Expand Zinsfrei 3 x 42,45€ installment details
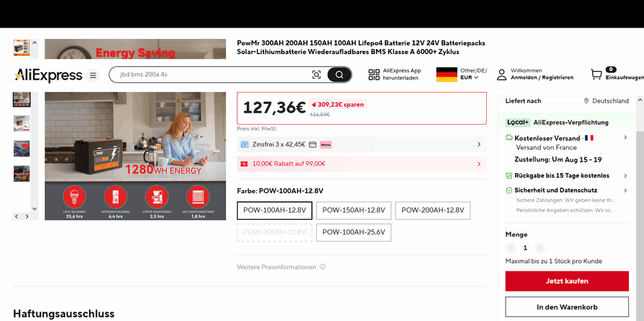Screen dimensions: 644x321 (x=362, y=144)
